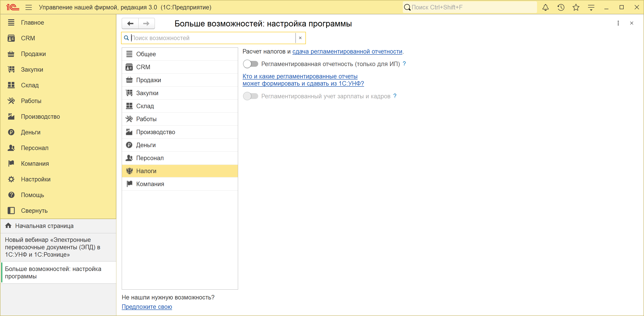Maximize the application window
Screen dimensions: 644x316
pos(621,8)
